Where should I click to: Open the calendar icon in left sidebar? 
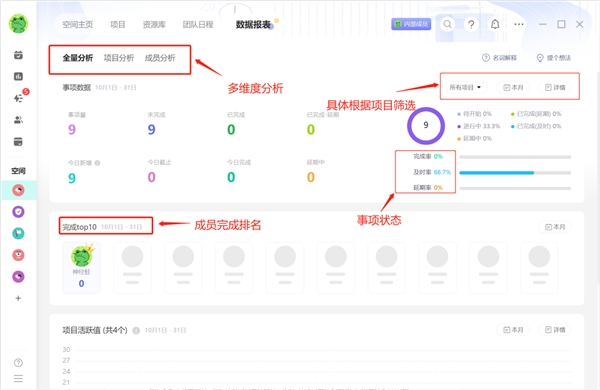[x=18, y=55]
